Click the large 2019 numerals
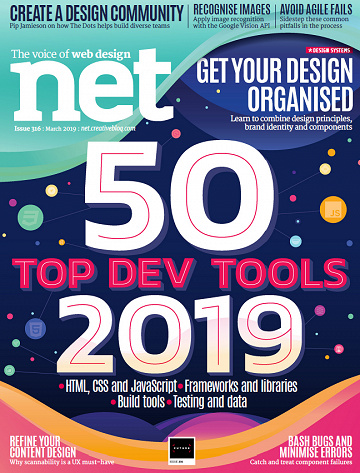 pos(180,334)
